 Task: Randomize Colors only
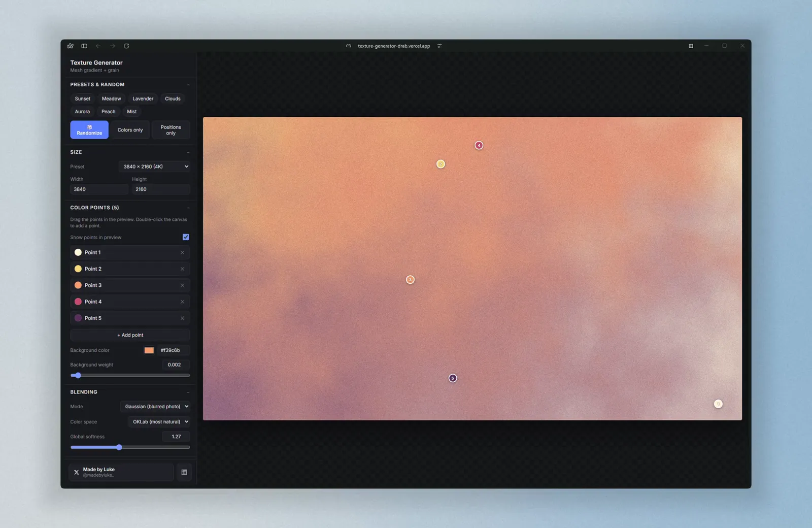tap(130, 130)
